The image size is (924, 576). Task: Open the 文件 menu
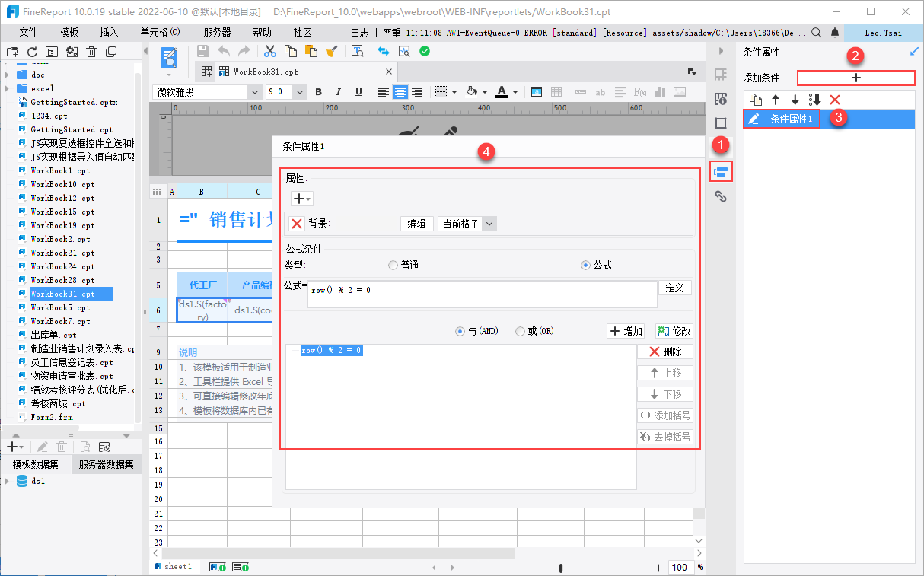(x=28, y=33)
